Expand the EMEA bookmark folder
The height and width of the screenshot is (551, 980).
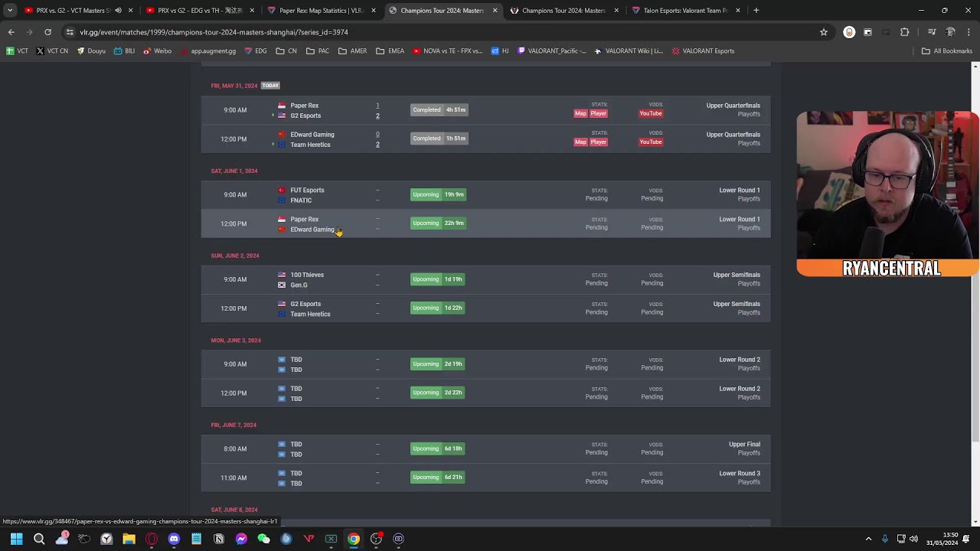pyautogui.click(x=390, y=51)
